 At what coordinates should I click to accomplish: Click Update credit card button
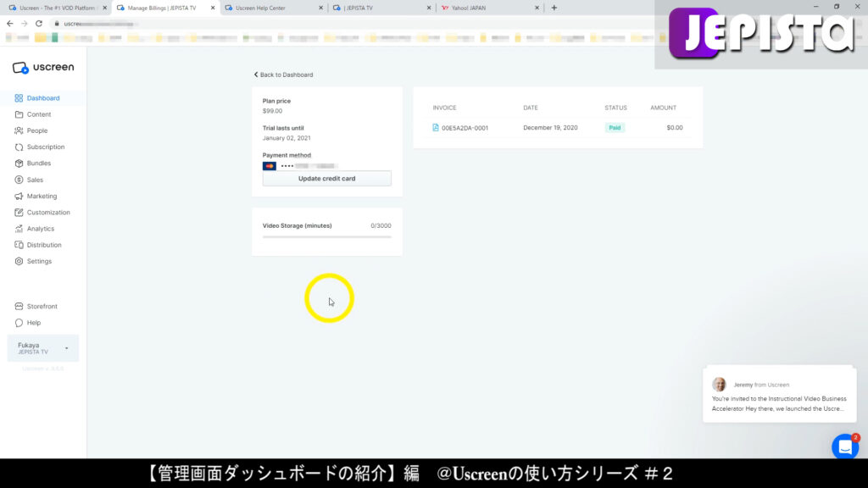click(x=326, y=178)
